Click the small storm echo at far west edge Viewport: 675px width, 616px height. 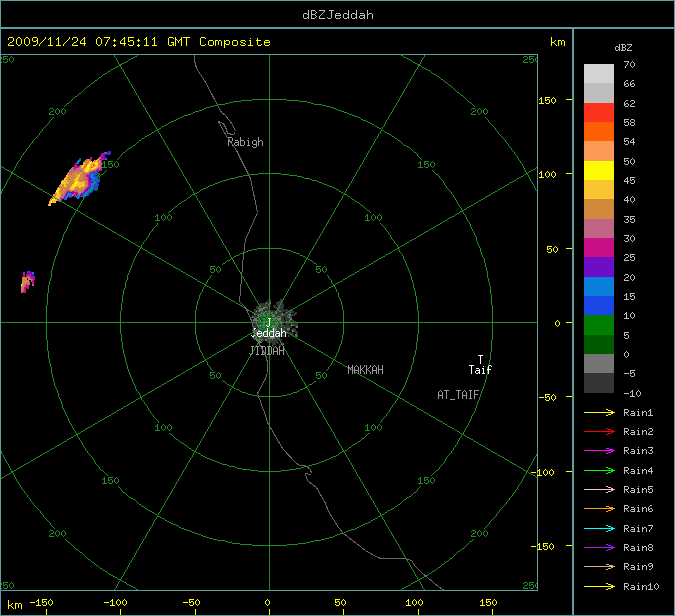pyautogui.click(x=28, y=282)
